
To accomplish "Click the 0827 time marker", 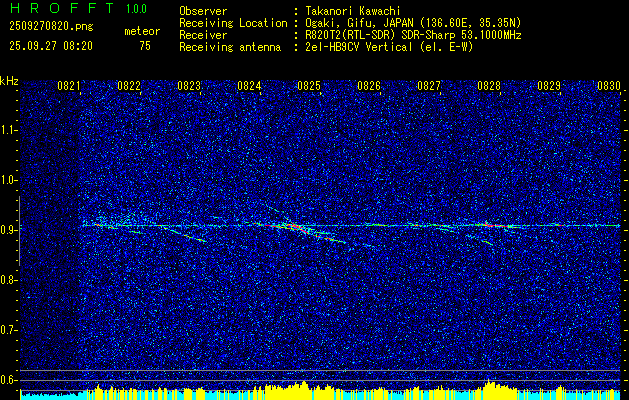I will [429, 85].
